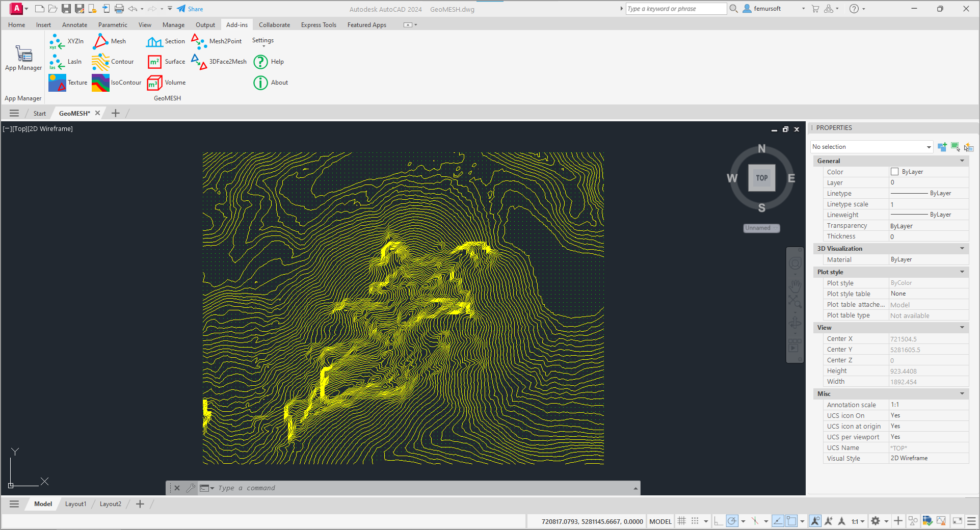Toggle polar tracking in the status bar

[x=732, y=521]
